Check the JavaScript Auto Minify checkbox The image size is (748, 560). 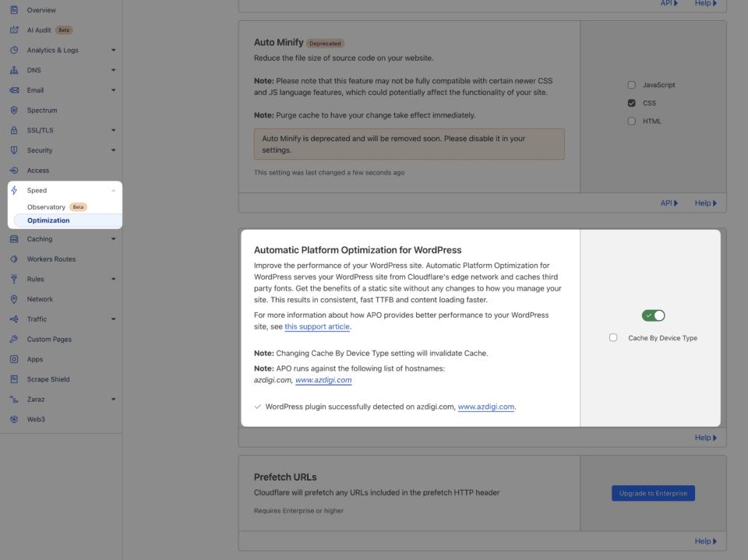(x=632, y=85)
